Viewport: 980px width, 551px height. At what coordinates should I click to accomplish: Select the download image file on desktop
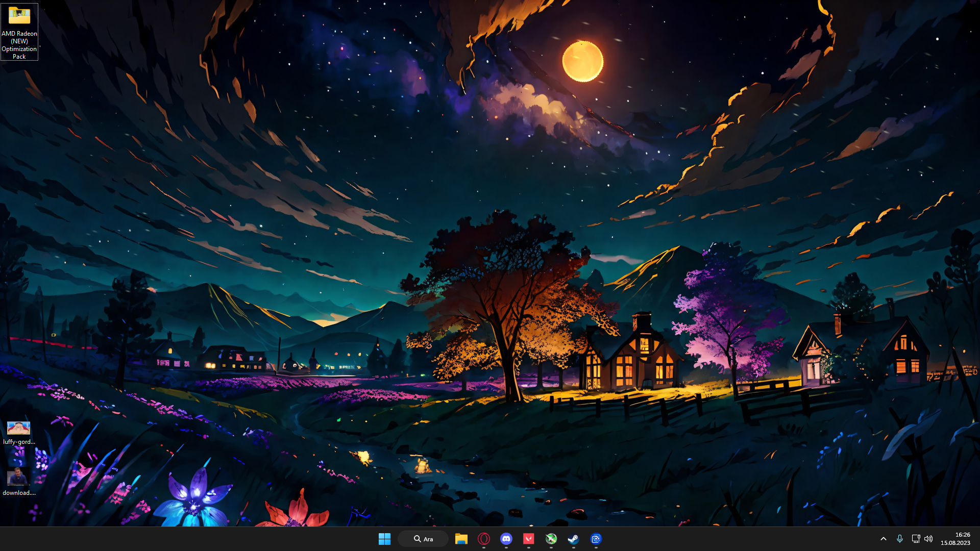18,477
